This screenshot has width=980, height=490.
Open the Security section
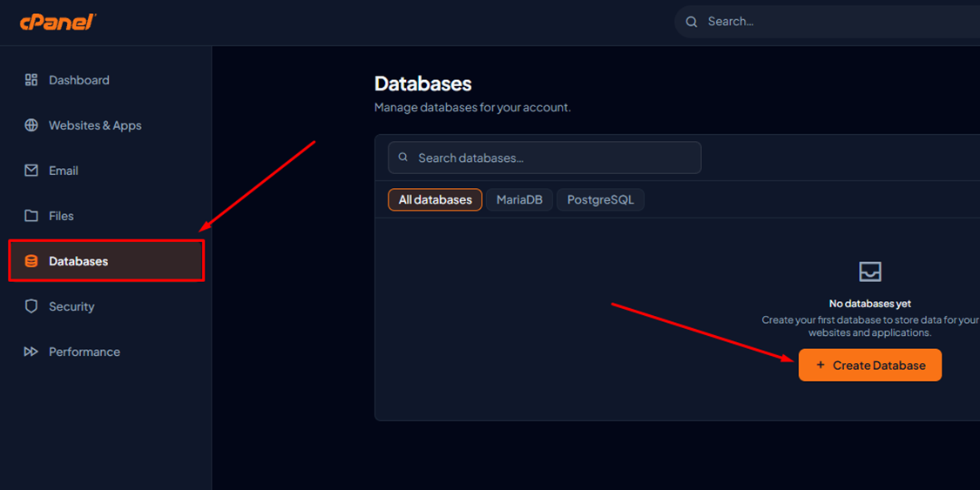coord(106,305)
